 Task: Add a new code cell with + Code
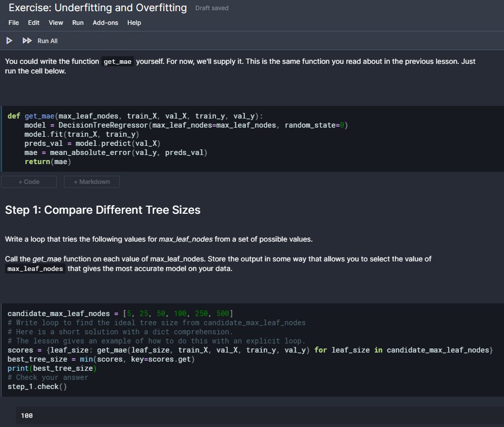tap(29, 182)
